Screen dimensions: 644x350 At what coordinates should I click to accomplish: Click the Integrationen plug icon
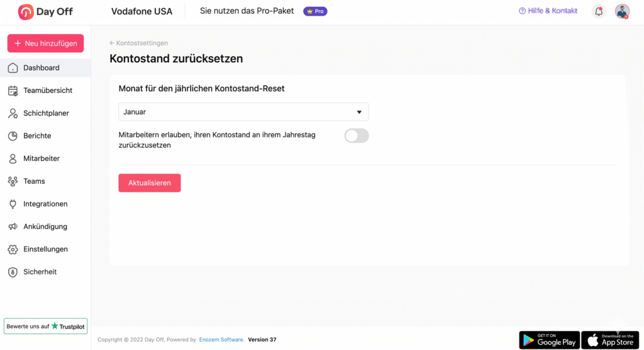[13, 204]
